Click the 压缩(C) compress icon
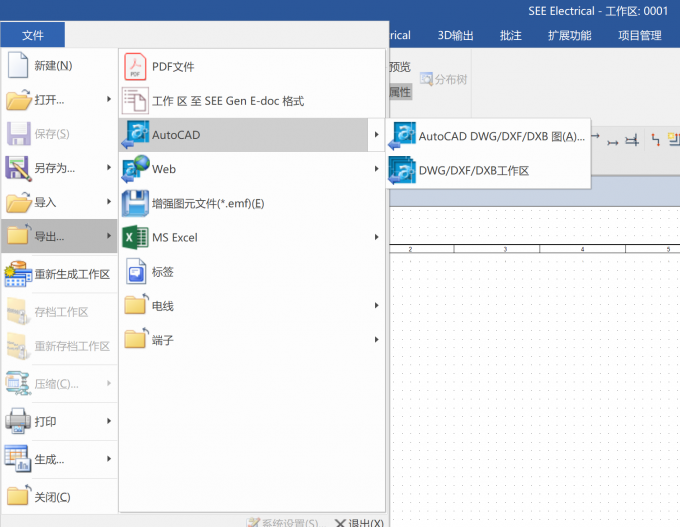This screenshot has height=527, width=680. [x=18, y=383]
